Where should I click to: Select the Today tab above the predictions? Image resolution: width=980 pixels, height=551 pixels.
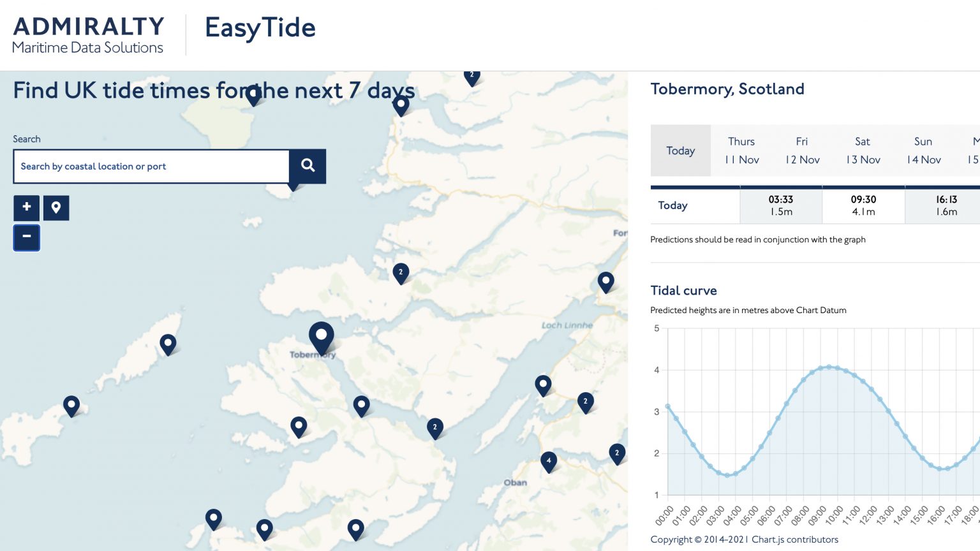click(680, 151)
